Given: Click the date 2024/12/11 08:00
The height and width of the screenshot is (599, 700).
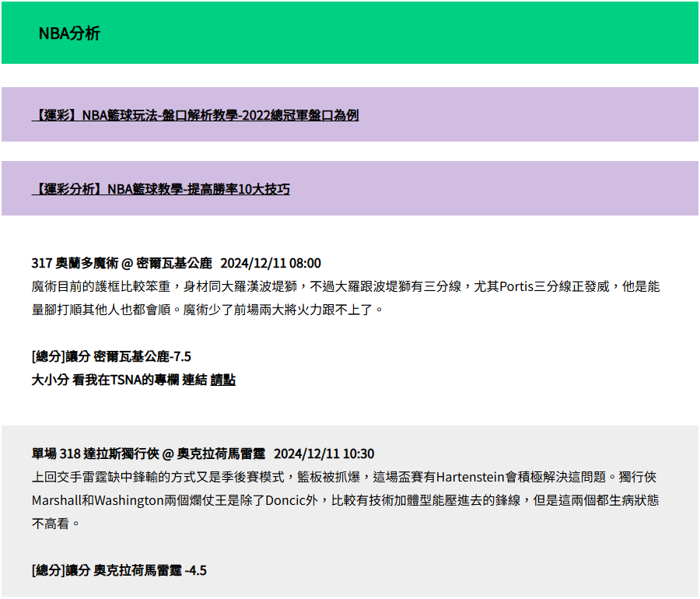Looking at the screenshot, I should point(271,263).
